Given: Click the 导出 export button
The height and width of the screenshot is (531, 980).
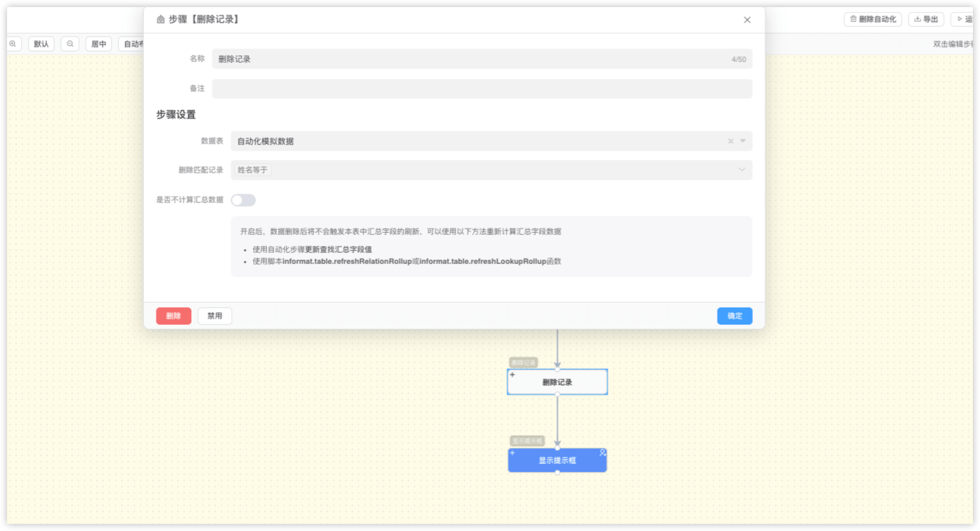Looking at the screenshot, I should coord(926,19).
